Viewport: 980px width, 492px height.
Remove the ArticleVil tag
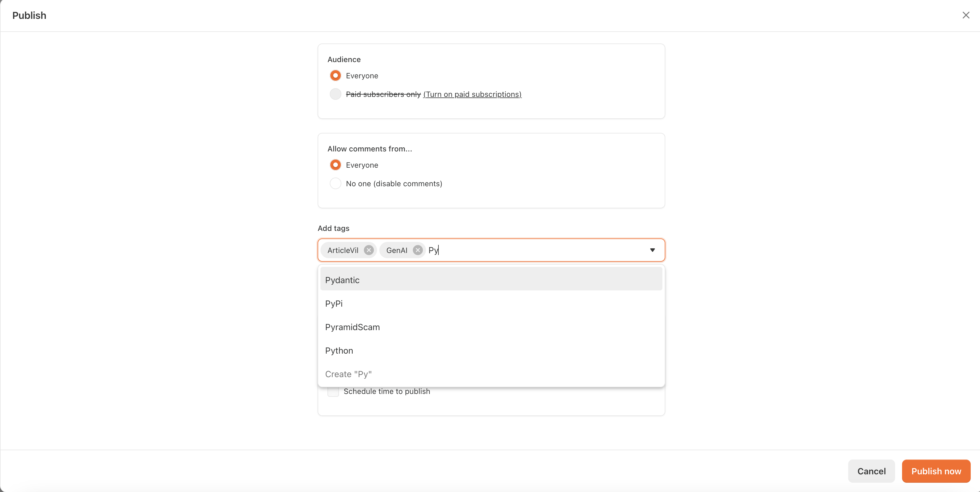368,250
